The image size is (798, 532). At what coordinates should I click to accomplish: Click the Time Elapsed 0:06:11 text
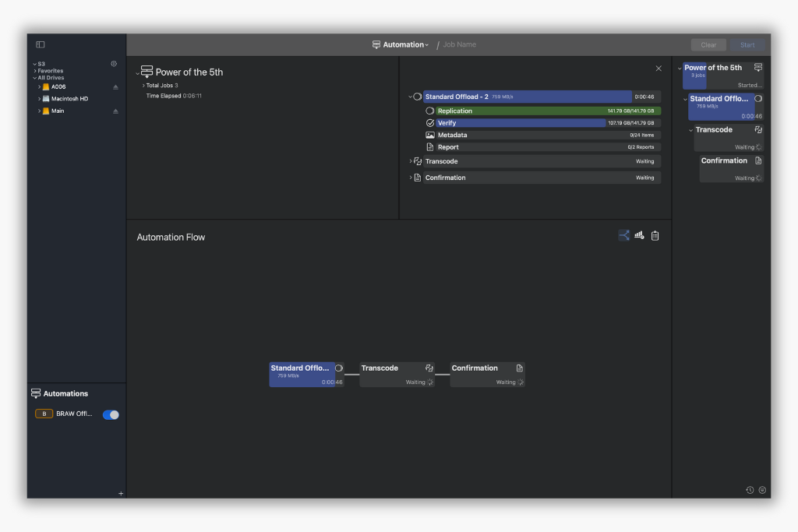coord(174,96)
